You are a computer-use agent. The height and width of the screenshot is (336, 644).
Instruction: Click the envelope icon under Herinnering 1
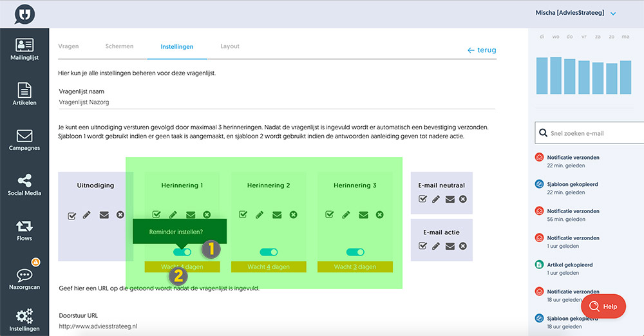(x=191, y=214)
